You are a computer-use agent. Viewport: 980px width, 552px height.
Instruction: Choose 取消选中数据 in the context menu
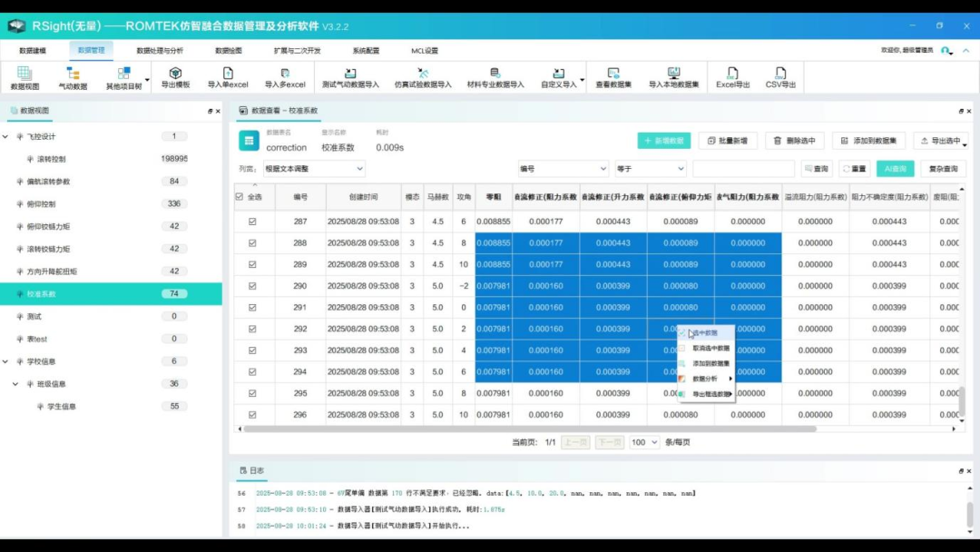[710, 348]
